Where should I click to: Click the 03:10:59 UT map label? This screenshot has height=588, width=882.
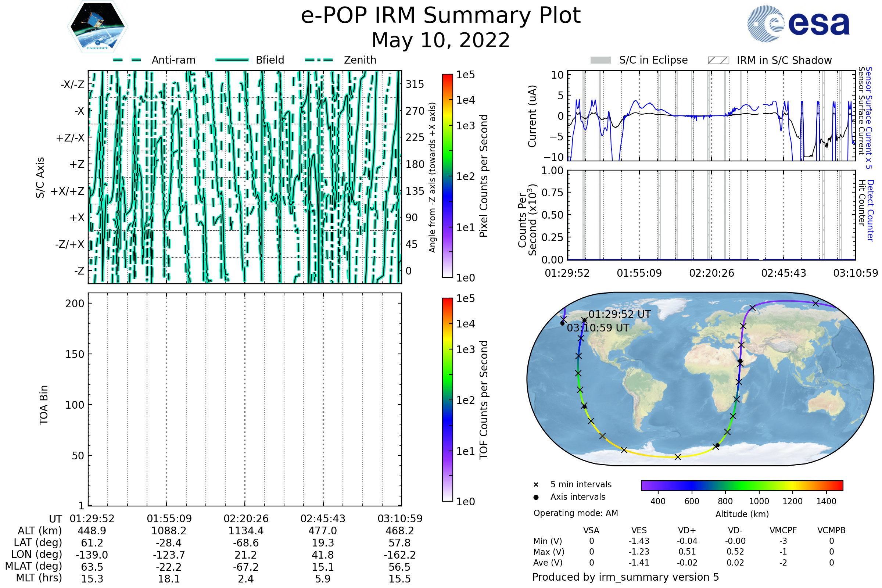pos(598,328)
